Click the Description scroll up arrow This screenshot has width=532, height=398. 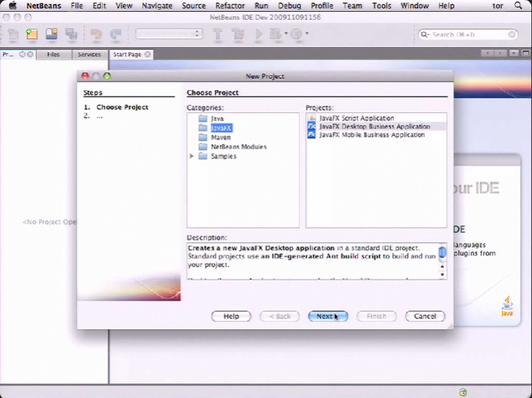443,267
